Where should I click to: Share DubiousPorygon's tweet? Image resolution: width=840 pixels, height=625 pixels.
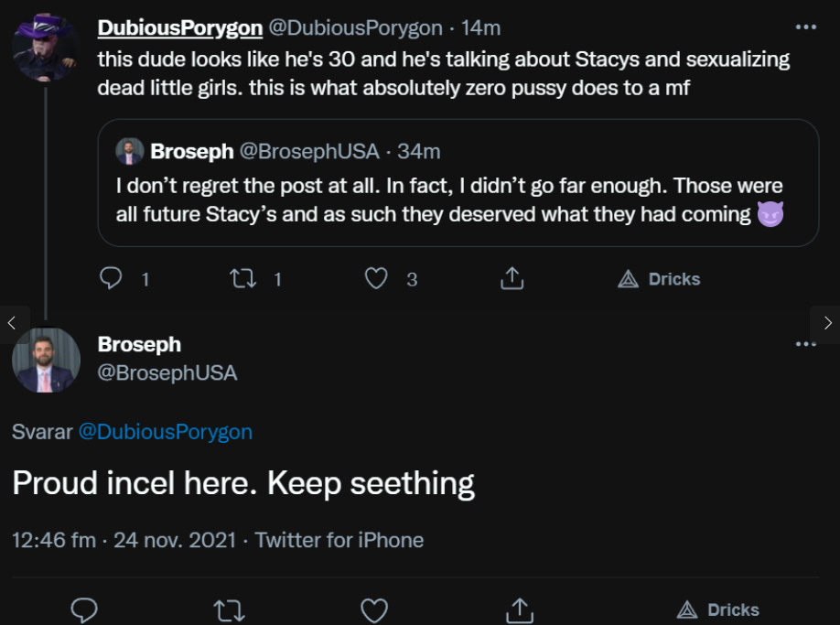pyautogui.click(x=512, y=278)
